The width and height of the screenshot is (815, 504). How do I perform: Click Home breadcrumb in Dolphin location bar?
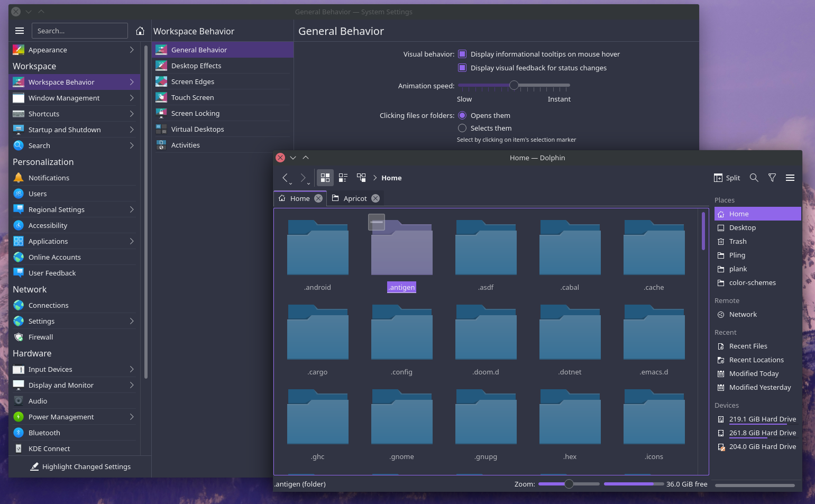click(x=391, y=178)
